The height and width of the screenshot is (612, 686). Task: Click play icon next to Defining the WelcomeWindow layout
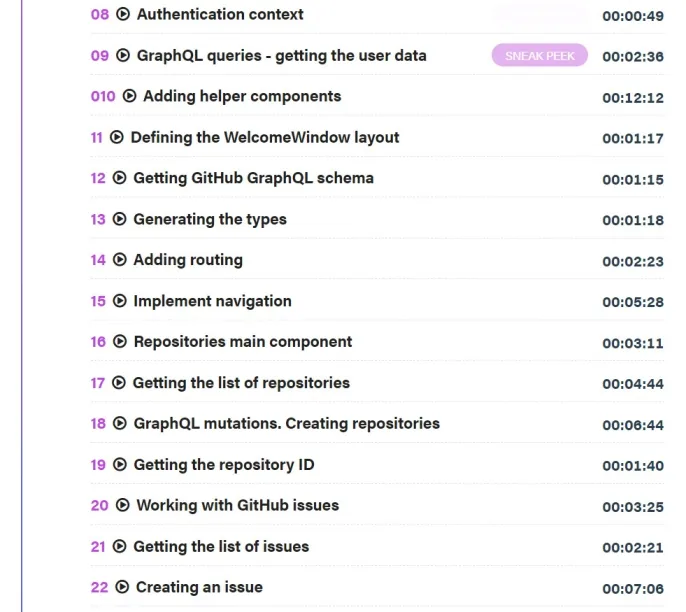point(116,137)
